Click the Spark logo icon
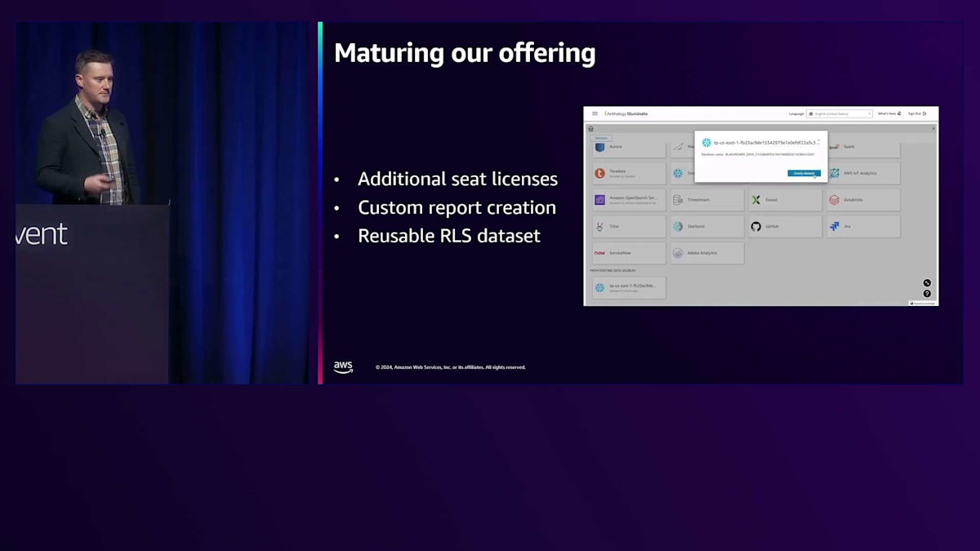The width and height of the screenshot is (980, 551). tap(834, 147)
